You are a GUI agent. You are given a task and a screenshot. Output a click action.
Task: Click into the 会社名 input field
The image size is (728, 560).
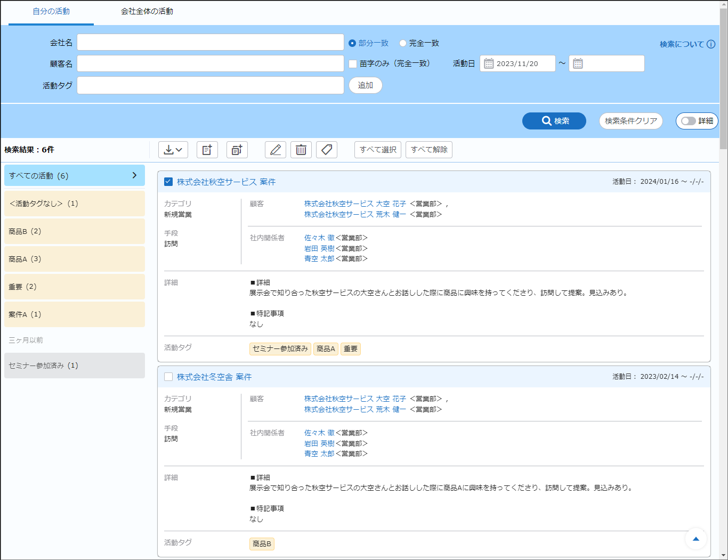211,42
